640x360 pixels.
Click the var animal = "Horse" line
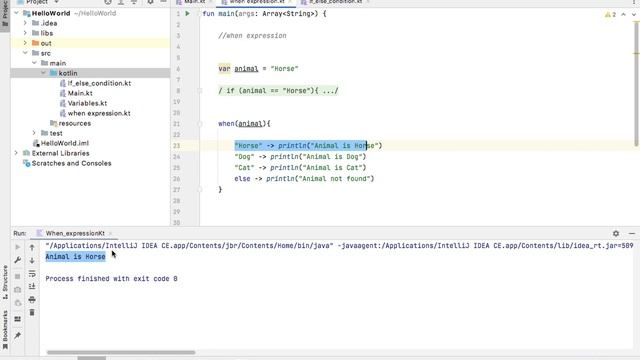pyautogui.click(x=258, y=69)
